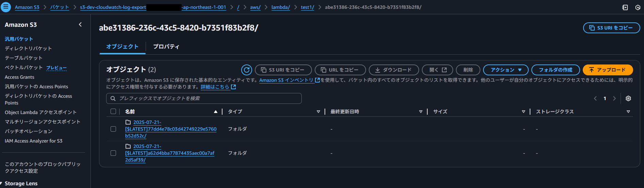The width and height of the screenshot is (644, 188).
Task: Click lambda/ breadcrumb link
Action: pos(281,7)
